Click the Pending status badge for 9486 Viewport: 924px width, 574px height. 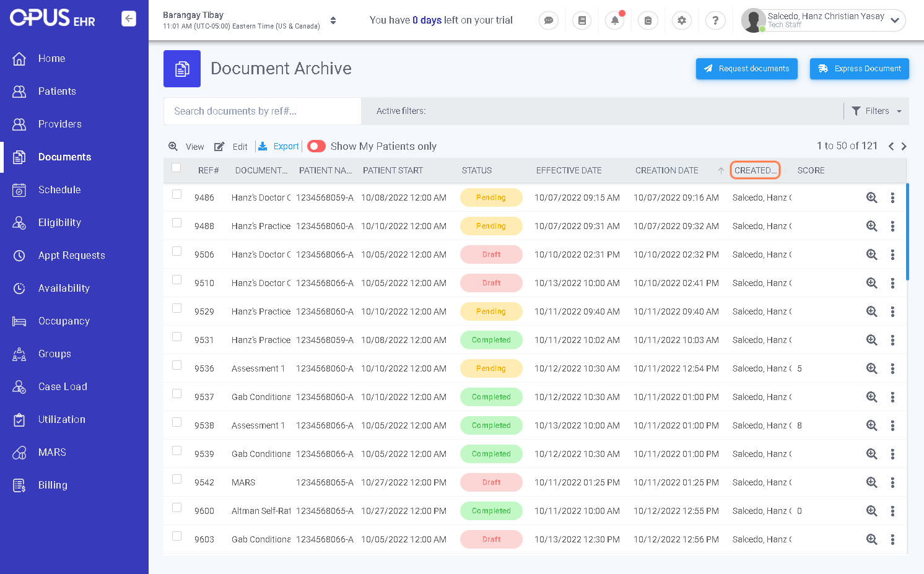click(491, 198)
